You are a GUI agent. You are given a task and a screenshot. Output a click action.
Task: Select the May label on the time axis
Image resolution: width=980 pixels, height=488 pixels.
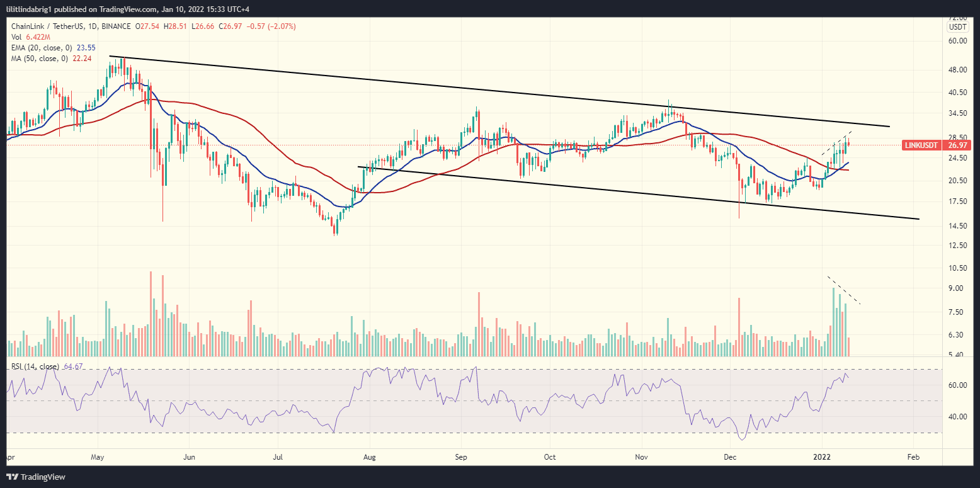tap(98, 457)
